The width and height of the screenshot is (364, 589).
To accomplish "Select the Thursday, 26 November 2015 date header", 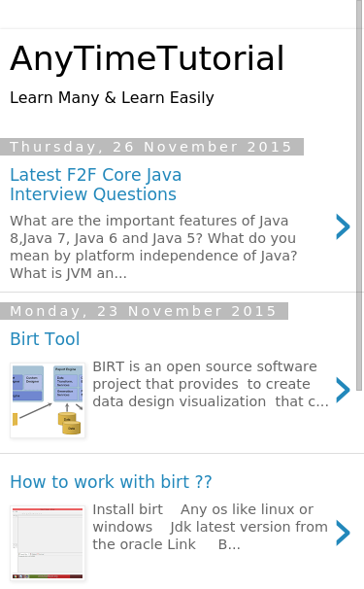I will tap(151, 147).
